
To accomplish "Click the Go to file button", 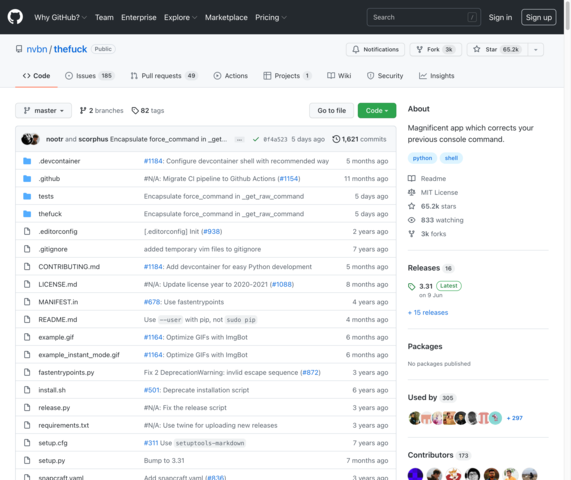I will point(331,110).
